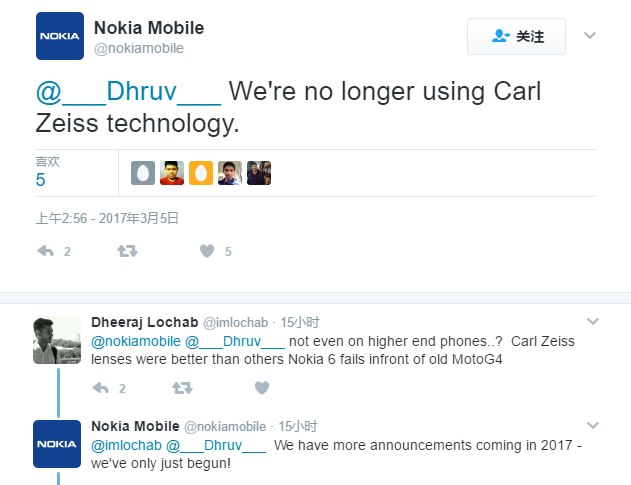This screenshot has height=485, width=631.
Task: View the likes count (喜欢 5)
Action: 41,180
